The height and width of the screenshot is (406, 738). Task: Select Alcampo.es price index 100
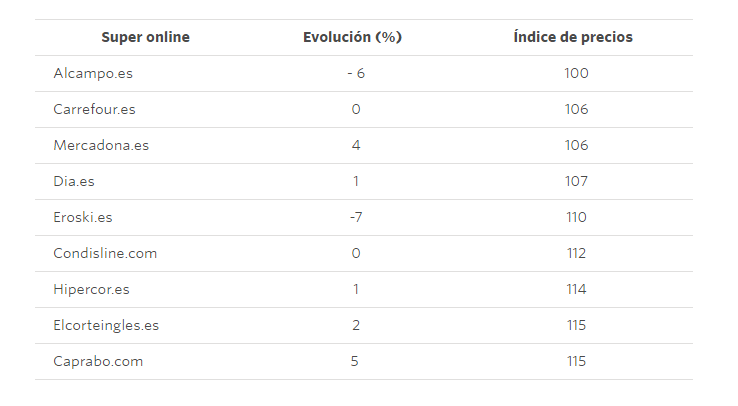click(x=576, y=73)
